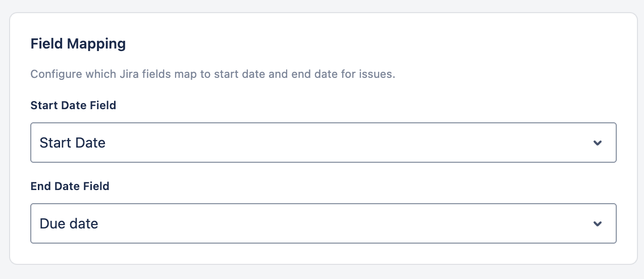Click empty space right of Field Mapping heading

click(353, 44)
